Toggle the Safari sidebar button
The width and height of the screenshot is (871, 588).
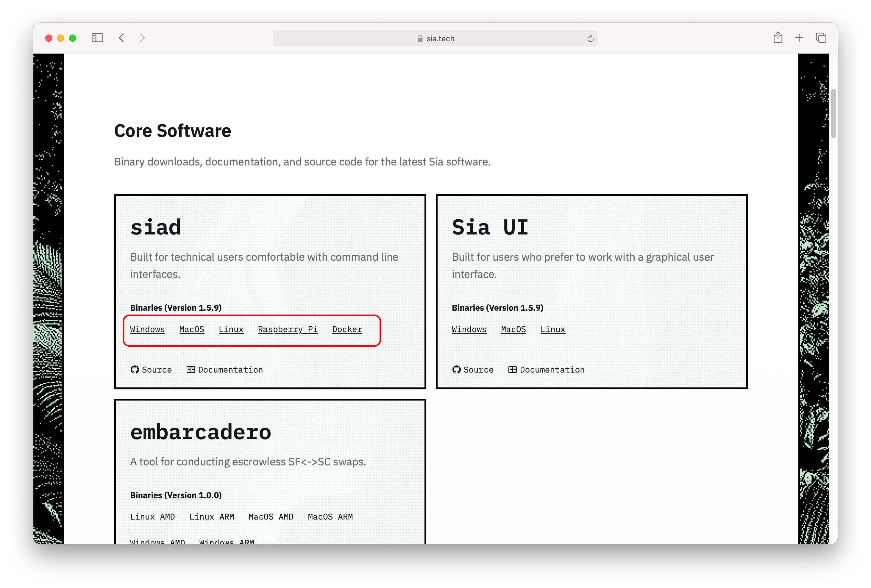click(97, 38)
